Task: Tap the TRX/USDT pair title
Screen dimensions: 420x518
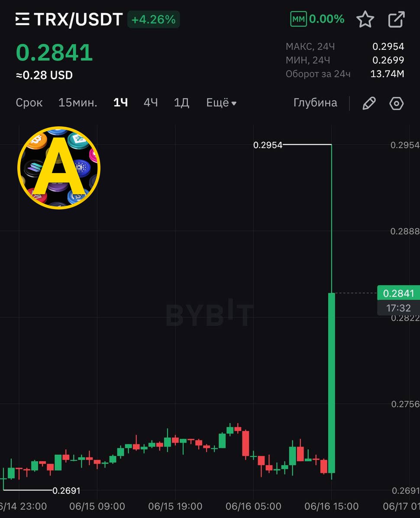Action: pos(78,19)
